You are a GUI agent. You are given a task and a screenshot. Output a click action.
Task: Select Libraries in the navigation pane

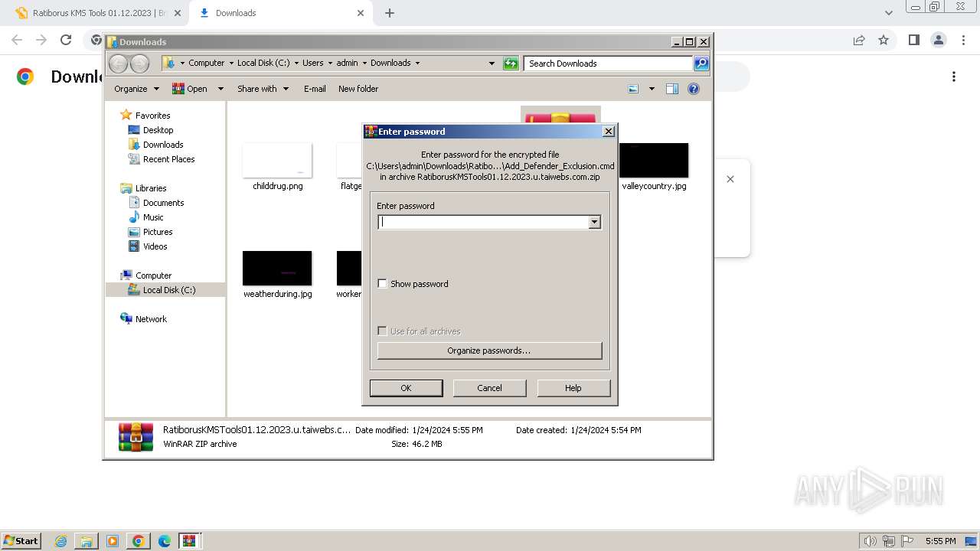(x=151, y=188)
